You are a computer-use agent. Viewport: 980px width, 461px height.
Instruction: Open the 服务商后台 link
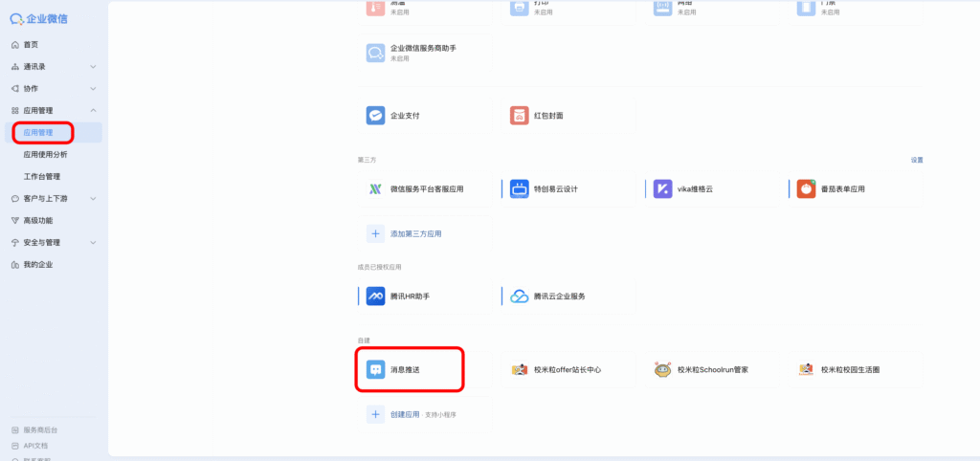[40, 430]
